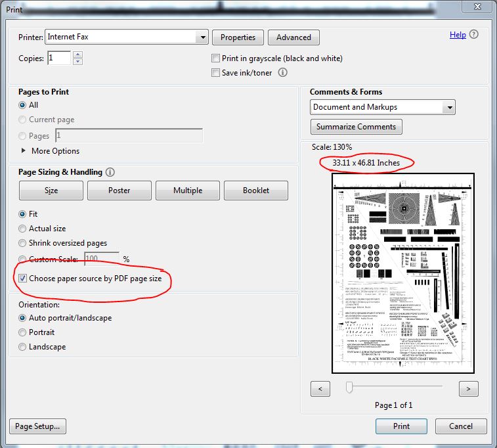Open the Help link
The height and width of the screenshot is (448, 497).
[458, 35]
